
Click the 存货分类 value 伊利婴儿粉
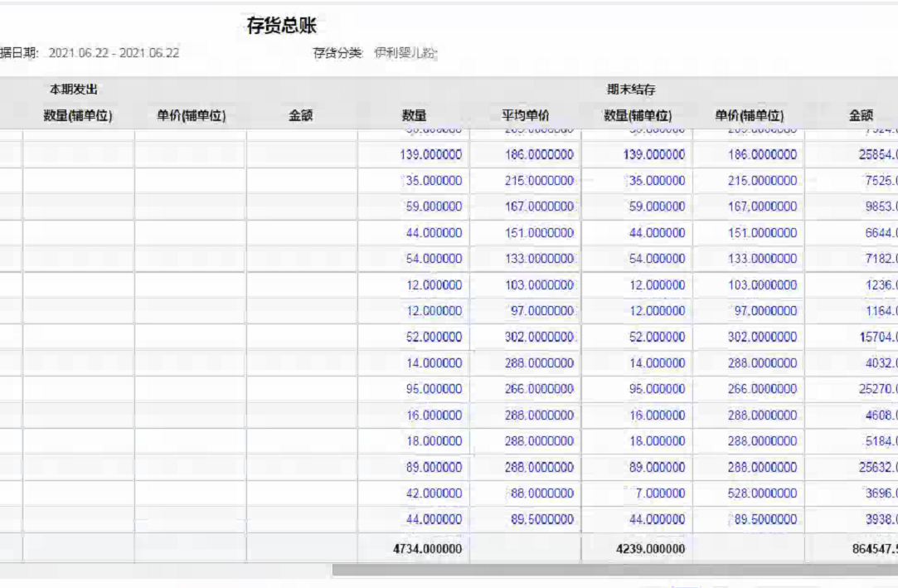point(405,53)
